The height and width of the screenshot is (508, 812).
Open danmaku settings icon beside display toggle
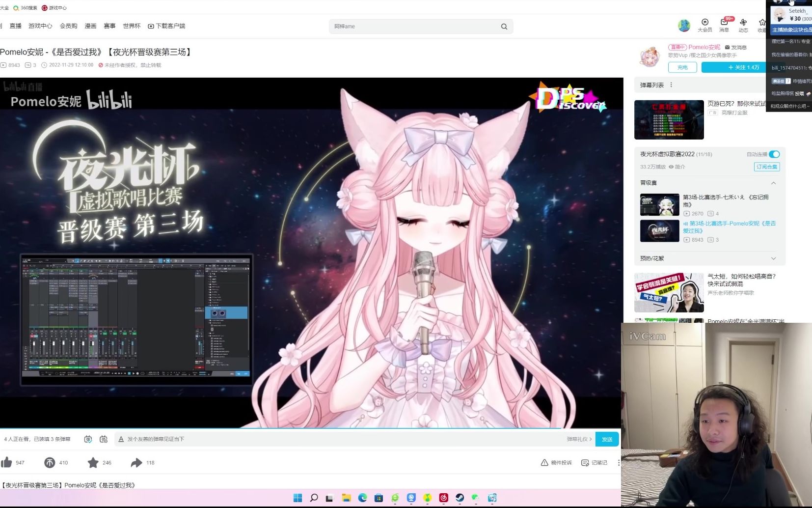[104, 439]
